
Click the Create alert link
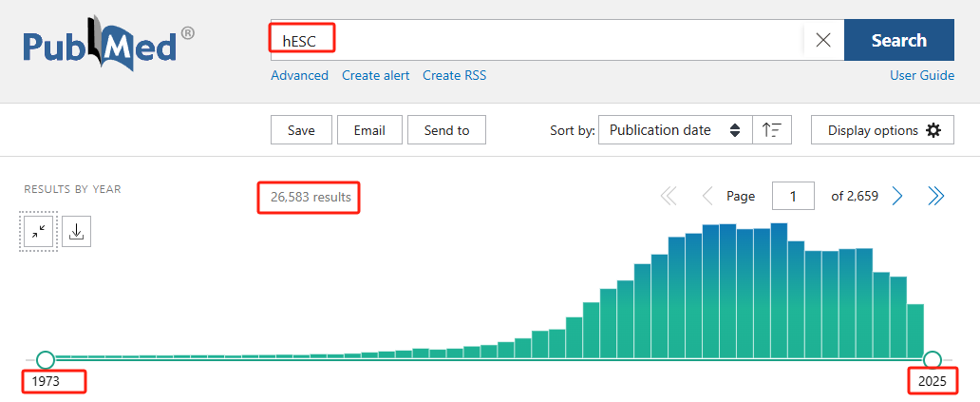pyautogui.click(x=376, y=76)
